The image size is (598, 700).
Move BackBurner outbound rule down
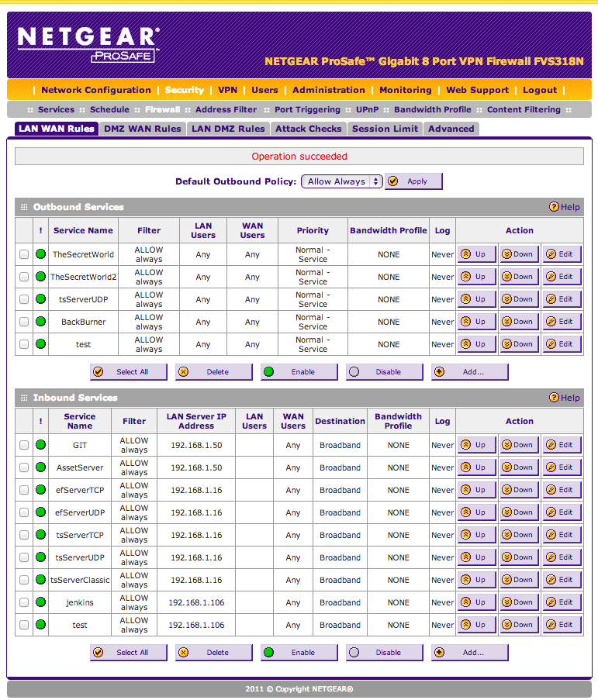(x=519, y=322)
